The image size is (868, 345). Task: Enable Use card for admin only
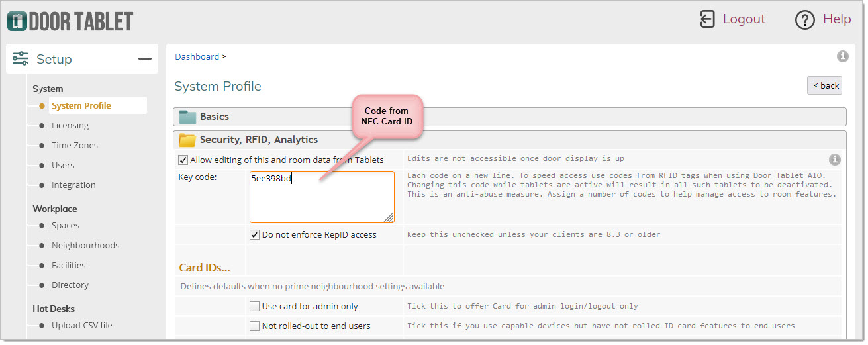(x=254, y=306)
